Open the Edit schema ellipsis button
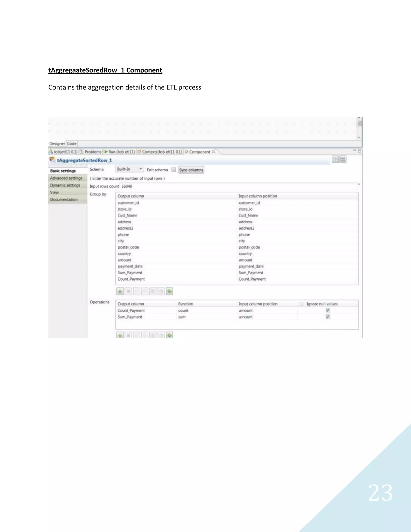Screen dimensions: 411x532 pos(174,170)
